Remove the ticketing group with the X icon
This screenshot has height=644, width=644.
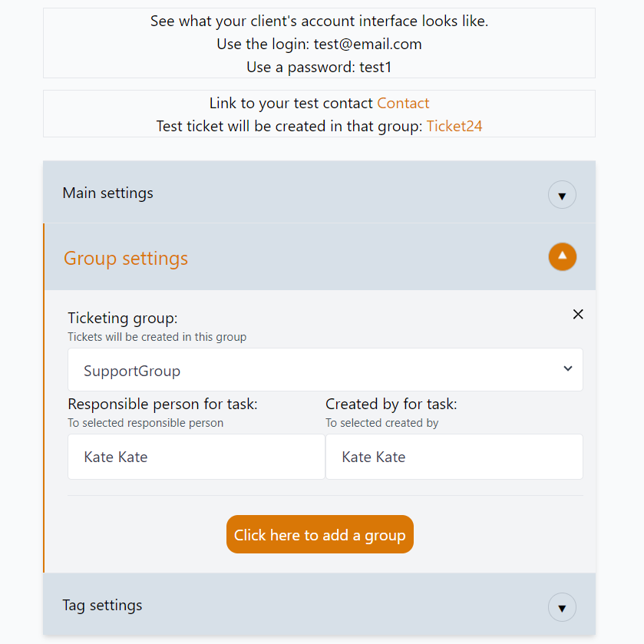pos(578,314)
